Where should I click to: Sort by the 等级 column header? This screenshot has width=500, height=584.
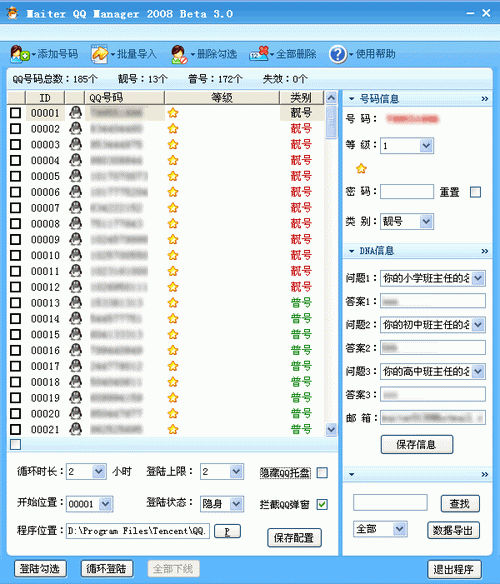pos(222,98)
